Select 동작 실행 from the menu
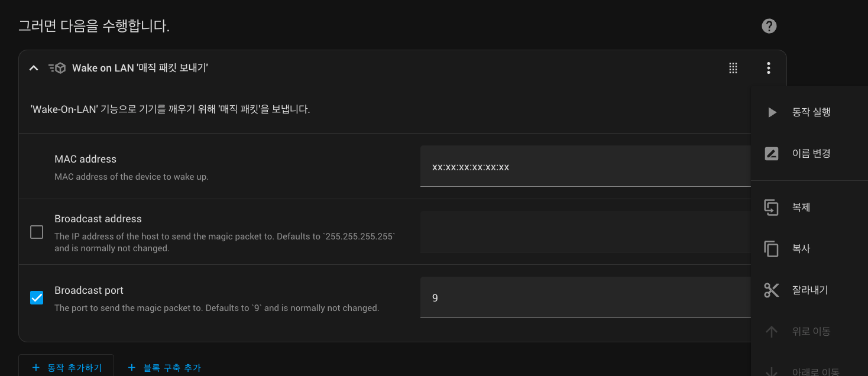This screenshot has width=868, height=376. point(811,112)
